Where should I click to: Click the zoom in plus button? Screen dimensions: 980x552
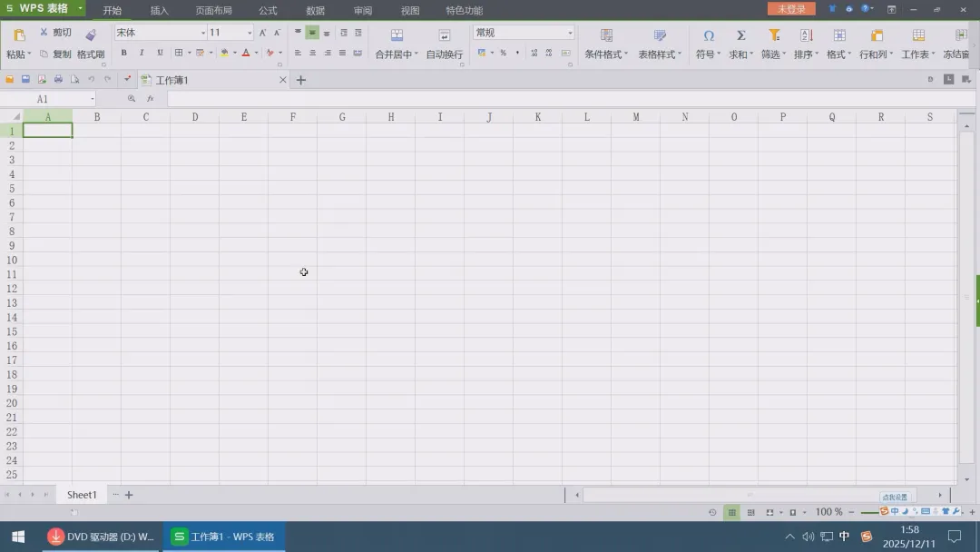[x=972, y=512]
